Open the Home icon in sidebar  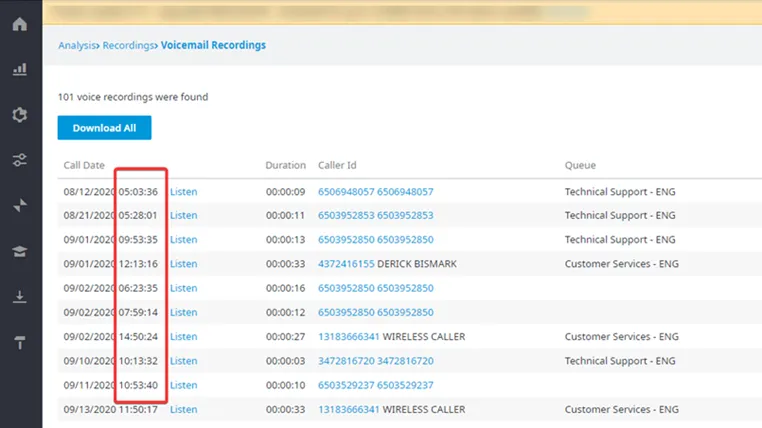[19, 24]
